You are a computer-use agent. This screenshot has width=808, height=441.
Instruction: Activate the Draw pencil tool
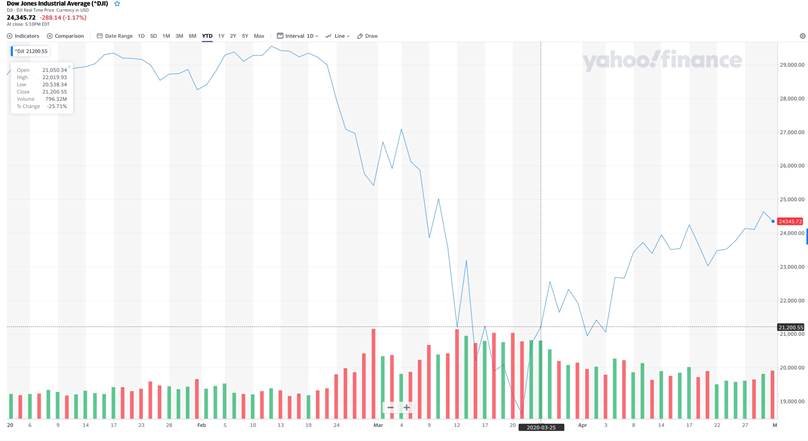pos(367,36)
